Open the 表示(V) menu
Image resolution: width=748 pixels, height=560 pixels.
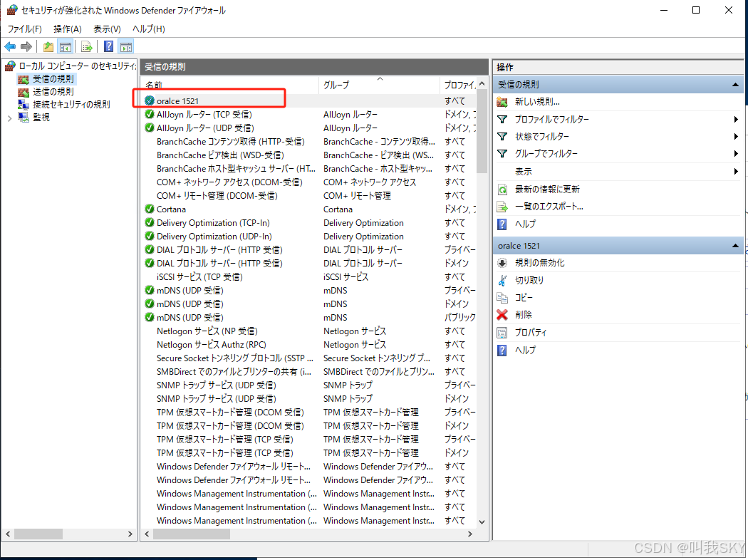point(107,29)
